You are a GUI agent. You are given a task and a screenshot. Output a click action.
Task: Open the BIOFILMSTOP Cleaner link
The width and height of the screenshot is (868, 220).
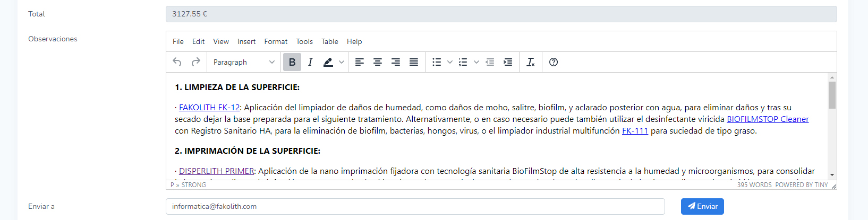768,119
